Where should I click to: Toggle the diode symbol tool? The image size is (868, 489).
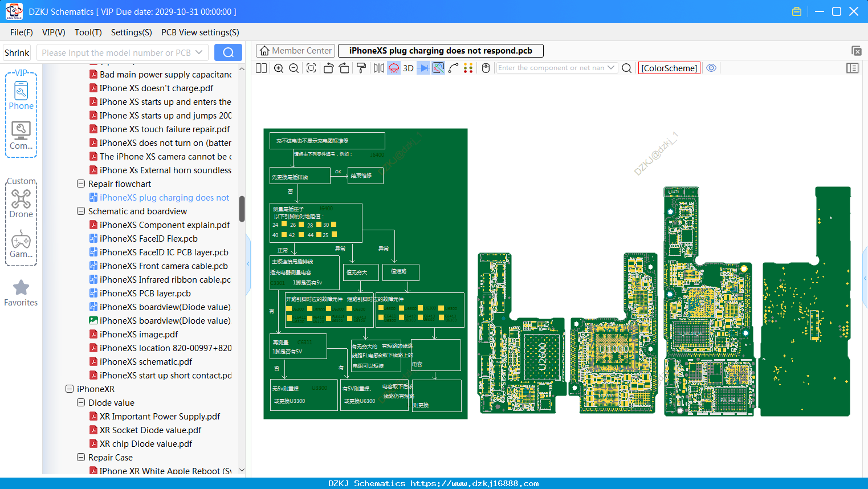[423, 68]
